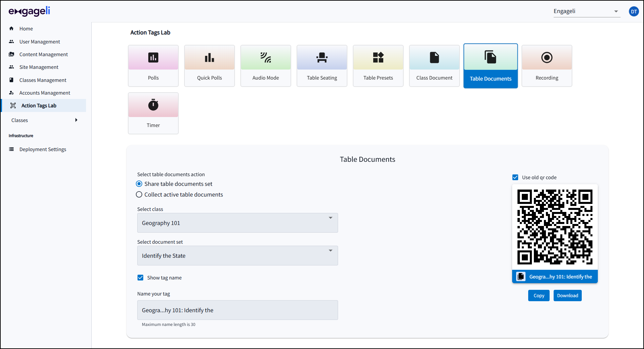644x349 pixels.
Task: Click the Home house icon
Action: point(11,28)
